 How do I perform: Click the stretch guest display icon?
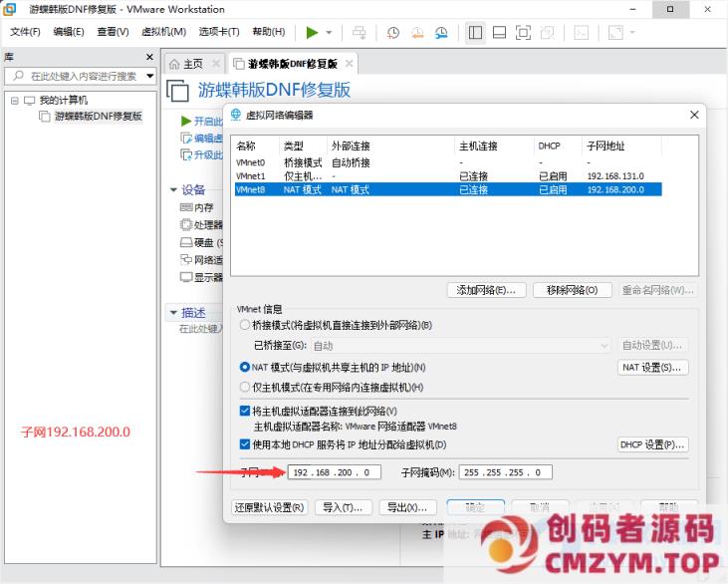pos(615,33)
